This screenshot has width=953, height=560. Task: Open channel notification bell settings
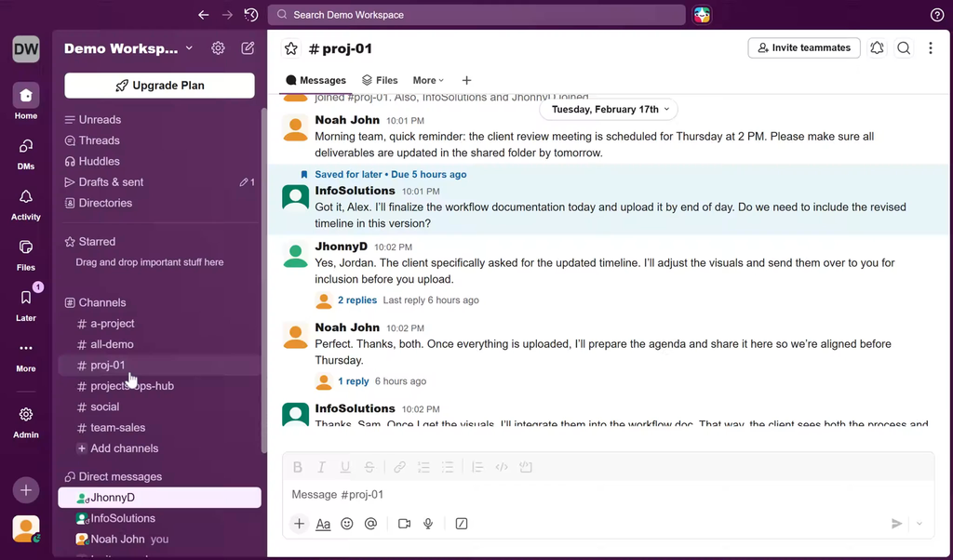coord(877,48)
